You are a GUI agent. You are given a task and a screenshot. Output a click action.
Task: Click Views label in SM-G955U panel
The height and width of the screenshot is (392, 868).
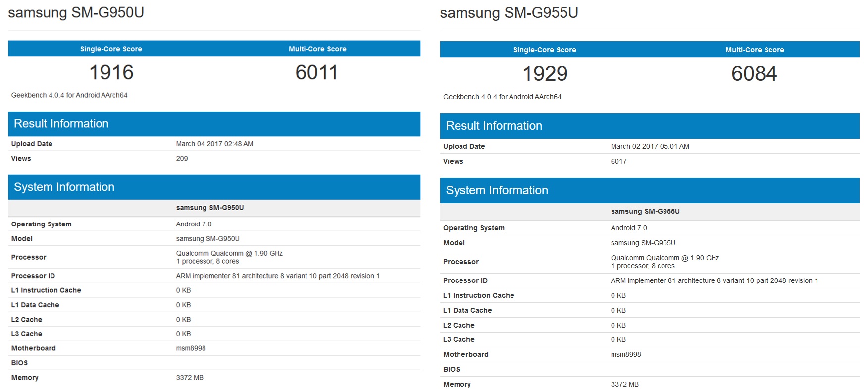453,161
